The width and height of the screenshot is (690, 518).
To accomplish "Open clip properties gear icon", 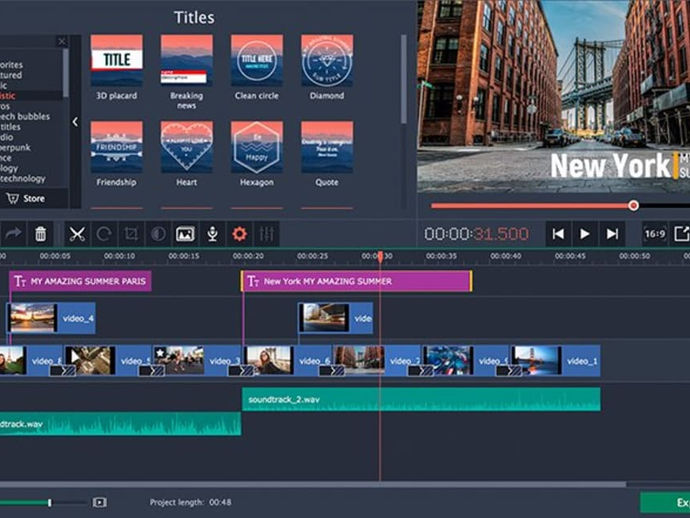I will click(x=239, y=234).
